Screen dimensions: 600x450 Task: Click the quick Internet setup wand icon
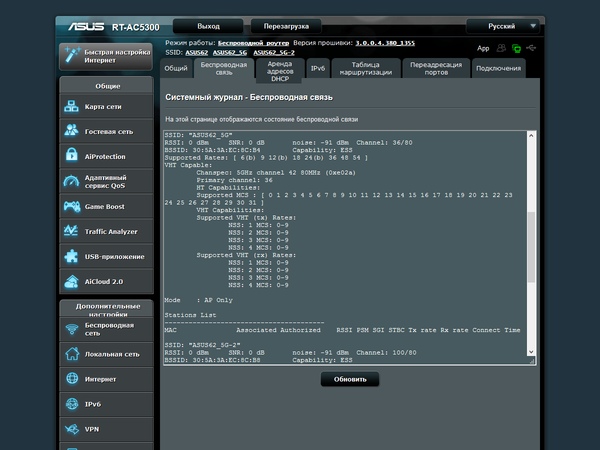(x=72, y=56)
